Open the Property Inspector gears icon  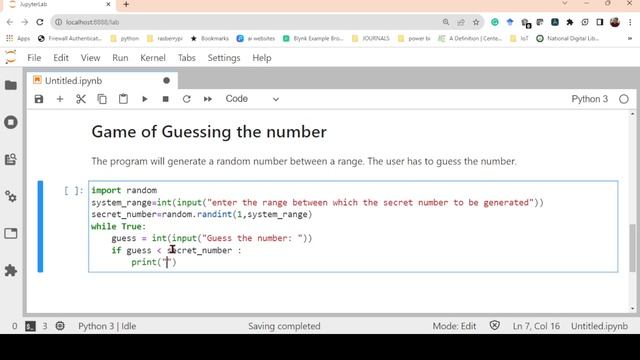coord(11,196)
